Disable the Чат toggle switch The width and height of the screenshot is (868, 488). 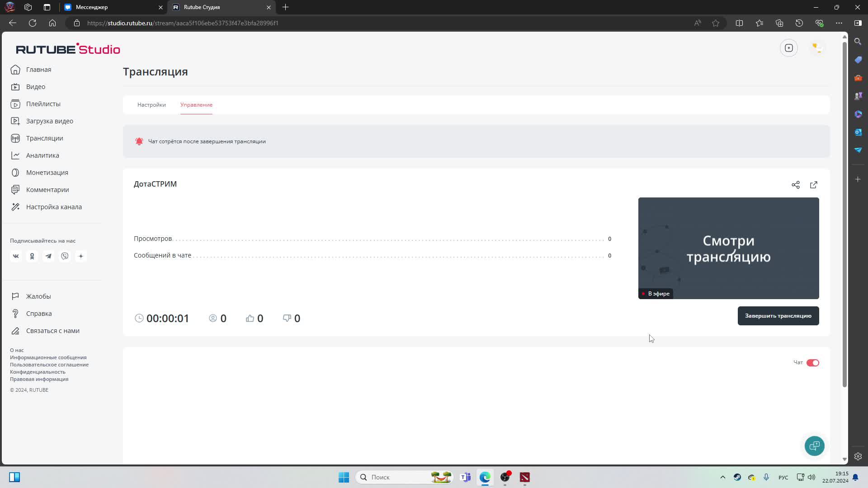pos(812,363)
